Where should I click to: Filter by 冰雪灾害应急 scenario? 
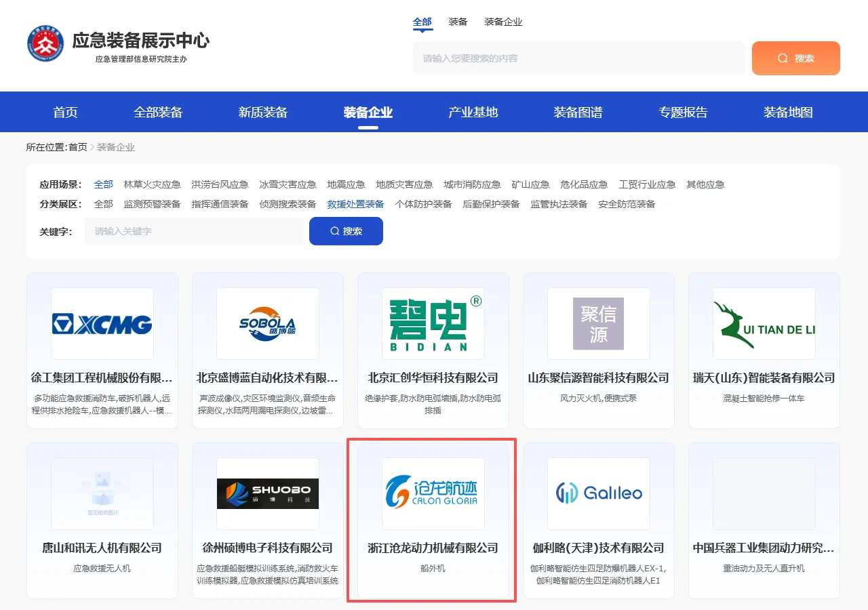coord(288,184)
